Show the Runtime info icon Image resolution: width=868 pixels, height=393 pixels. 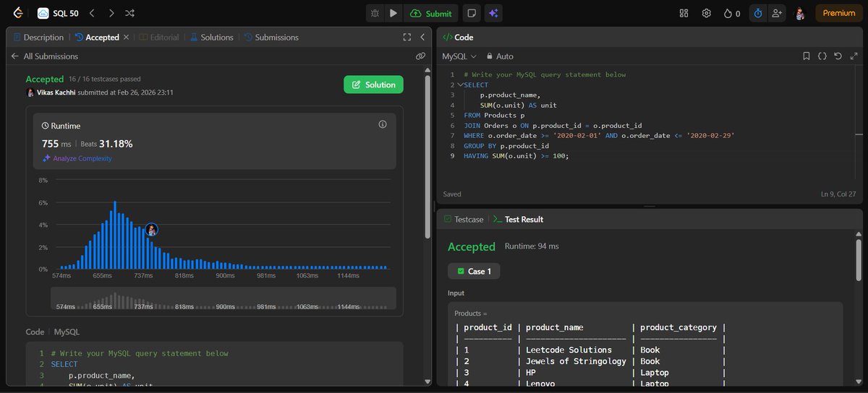click(x=383, y=125)
